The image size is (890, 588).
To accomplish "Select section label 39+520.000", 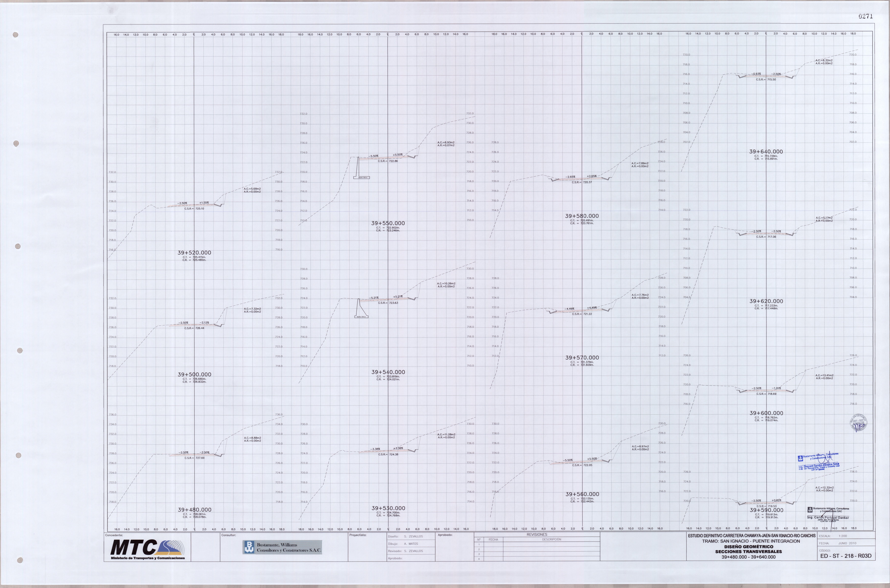I will tap(194, 253).
